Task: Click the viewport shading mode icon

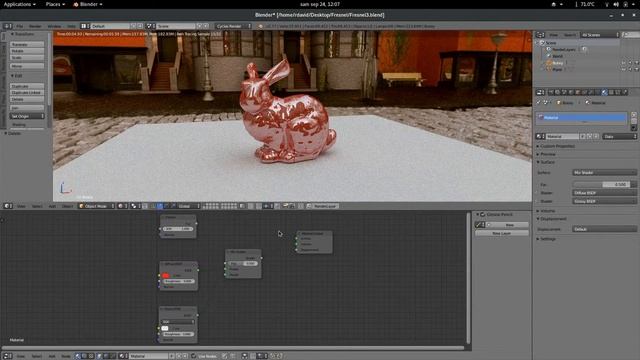Action: click(121, 206)
